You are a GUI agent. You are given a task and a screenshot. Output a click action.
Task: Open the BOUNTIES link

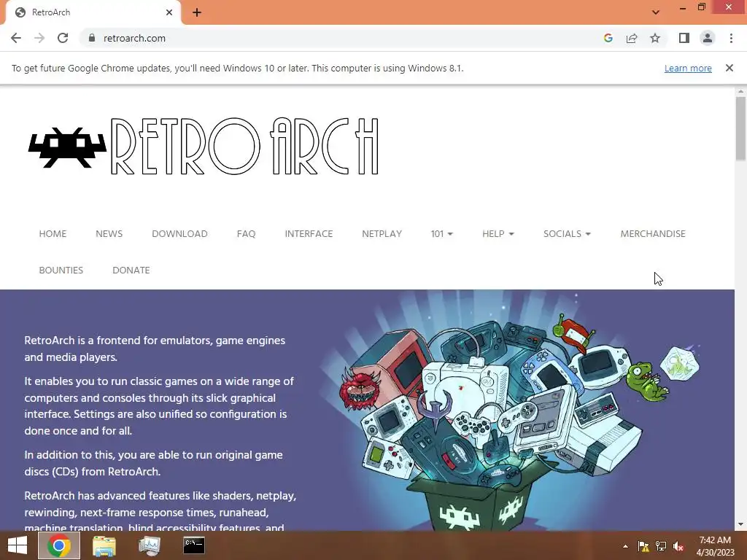pos(61,270)
